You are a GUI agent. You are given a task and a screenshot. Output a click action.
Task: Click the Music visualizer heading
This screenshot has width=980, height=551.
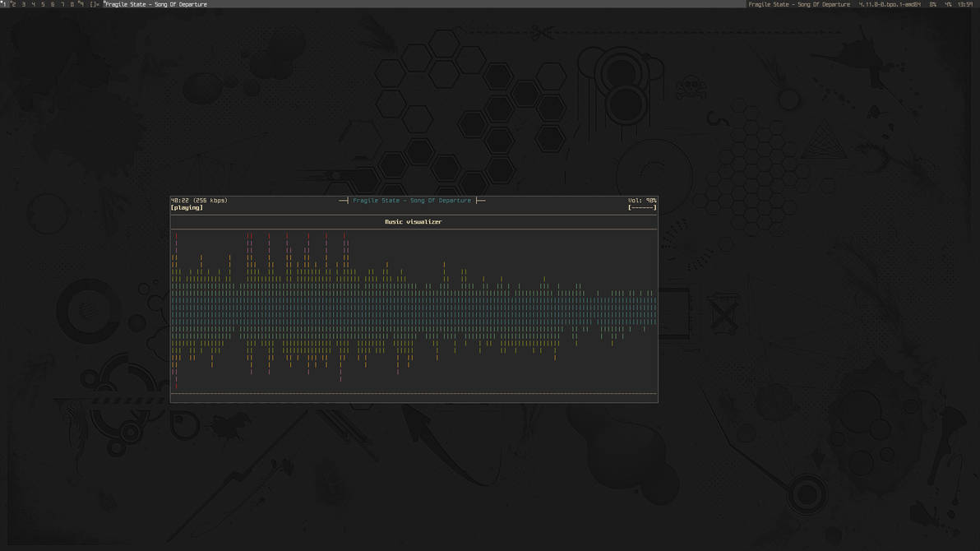414,222
